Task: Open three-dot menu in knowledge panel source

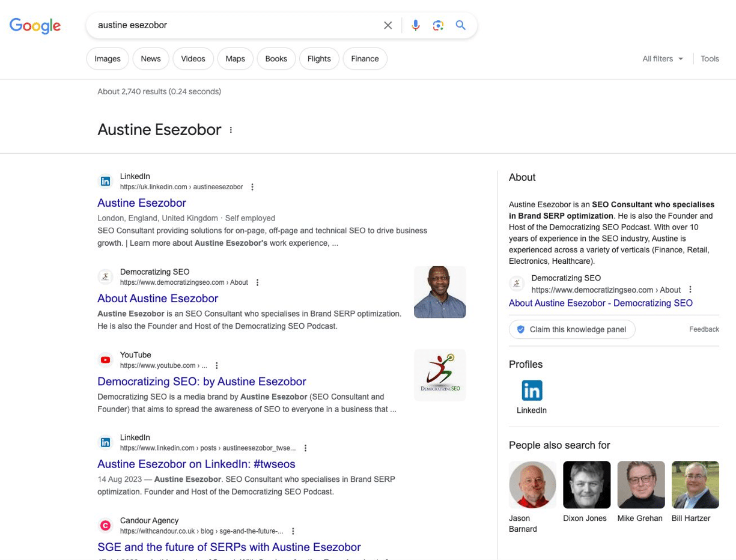Action: [x=690, y=289]
